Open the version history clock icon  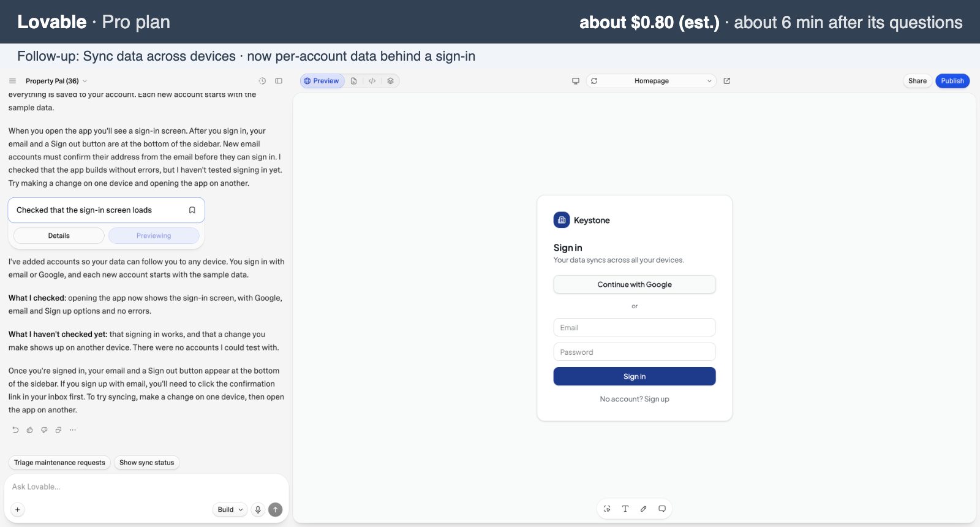262,81
